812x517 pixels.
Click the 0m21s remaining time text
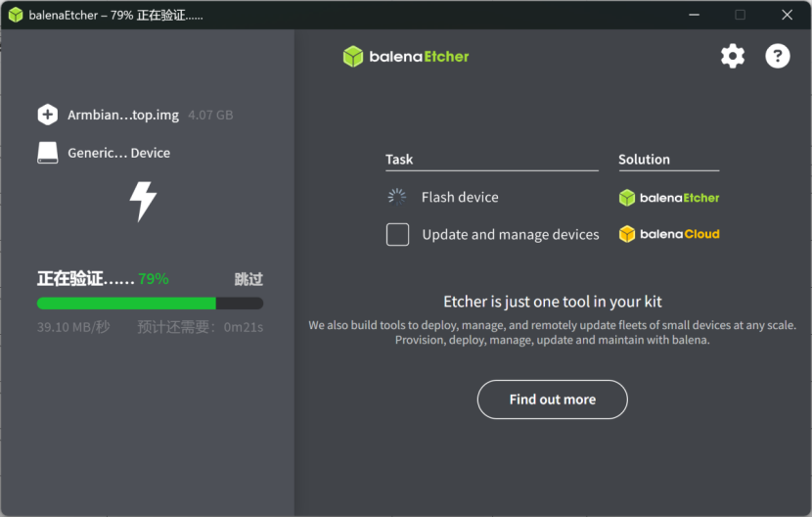tap(244, 327)
